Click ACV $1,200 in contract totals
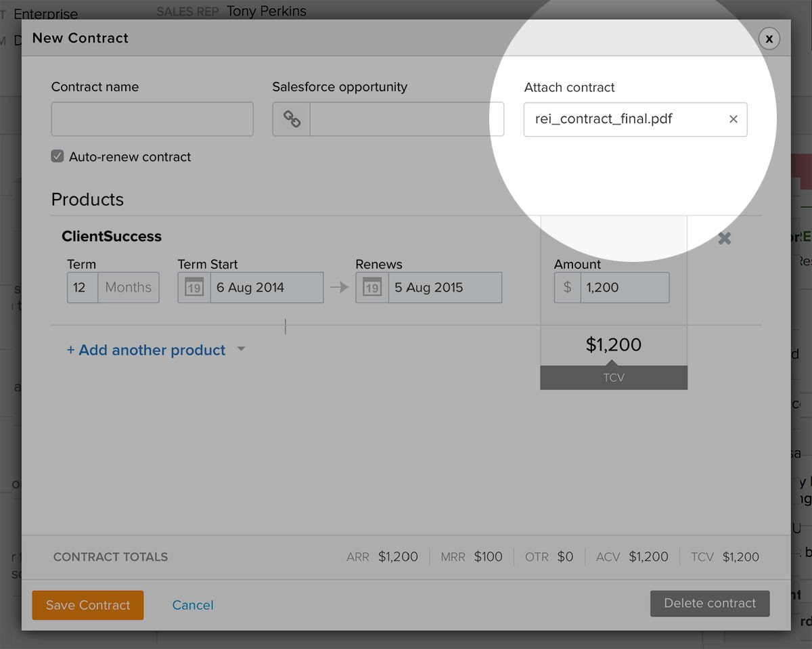 click(632, 557)
